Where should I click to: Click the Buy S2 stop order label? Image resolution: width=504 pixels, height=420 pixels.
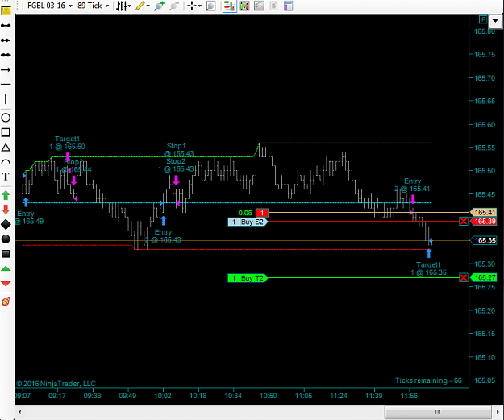[248, 222]
